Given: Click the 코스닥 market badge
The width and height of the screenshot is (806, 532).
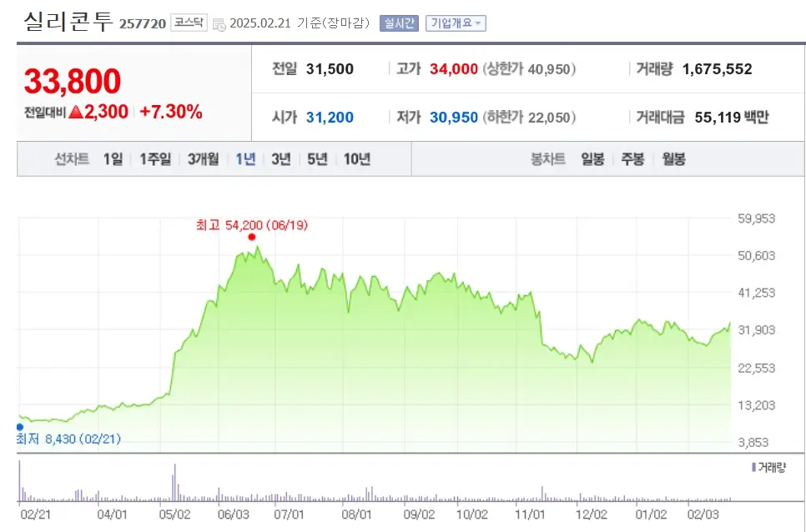Looking at the screenshot, I should (x=189, y=23).
